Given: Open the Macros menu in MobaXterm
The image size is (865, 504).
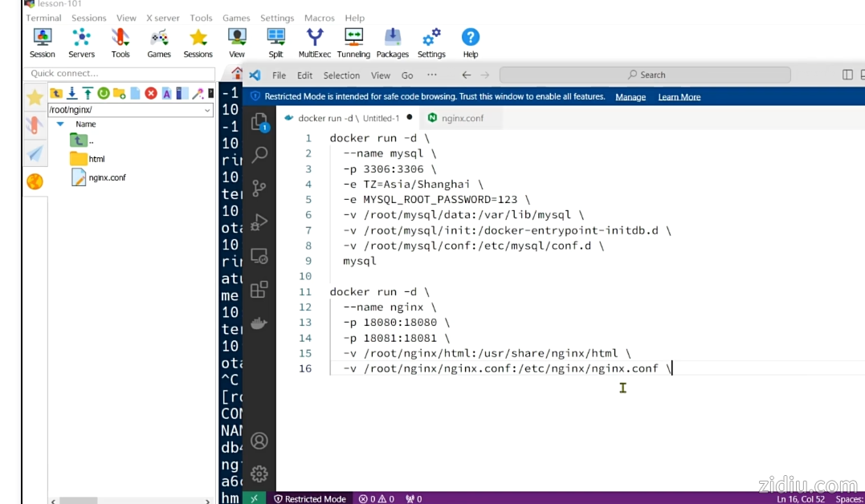Looking at the screenshot, I should coord(320,18).
